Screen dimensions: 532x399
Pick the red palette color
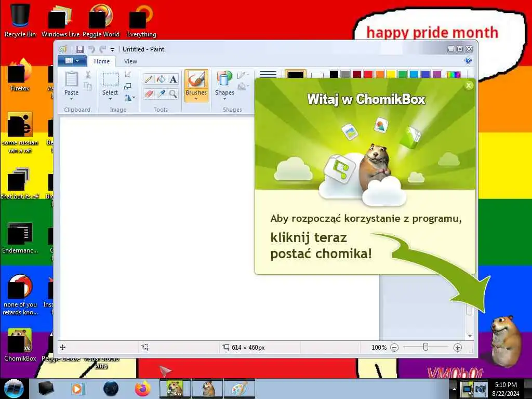point(368,74)
